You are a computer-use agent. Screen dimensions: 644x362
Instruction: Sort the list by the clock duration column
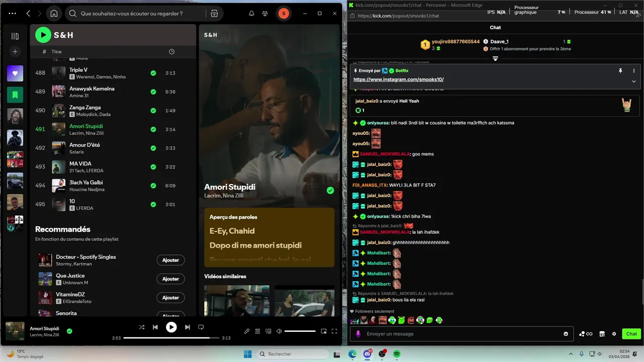[x=172, y=52]
